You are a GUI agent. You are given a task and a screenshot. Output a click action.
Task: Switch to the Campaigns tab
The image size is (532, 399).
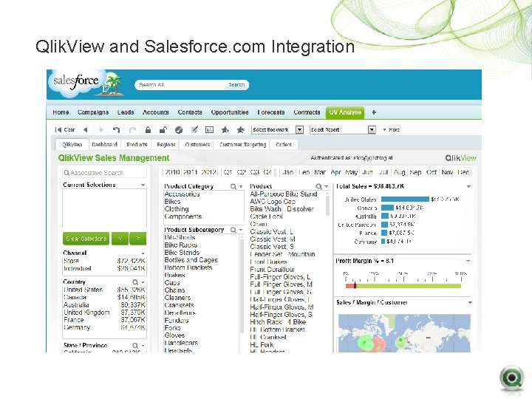[x=93, y=112]
